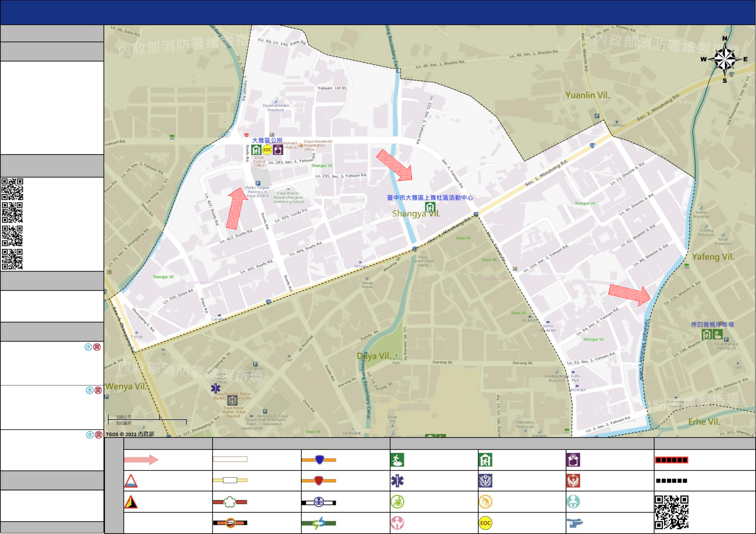Select the navy police badge icon in the legend
Screen dimensions: 756x534
coord(485,481)
